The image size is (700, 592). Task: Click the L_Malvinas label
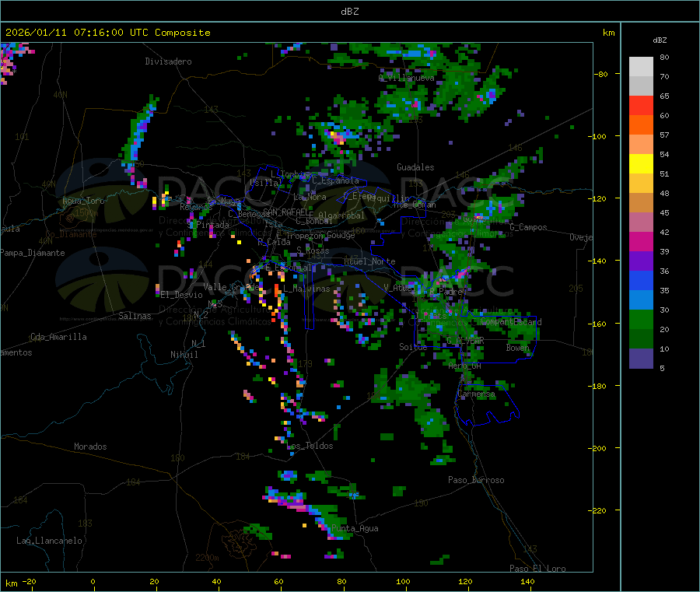[x=306, y=289]
